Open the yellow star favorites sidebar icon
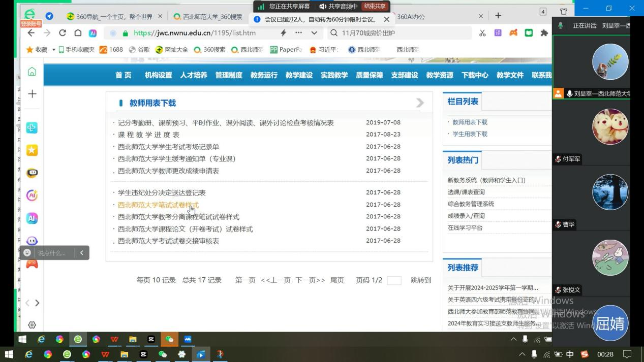The image size is (644, 362). (x=32, y=150)
